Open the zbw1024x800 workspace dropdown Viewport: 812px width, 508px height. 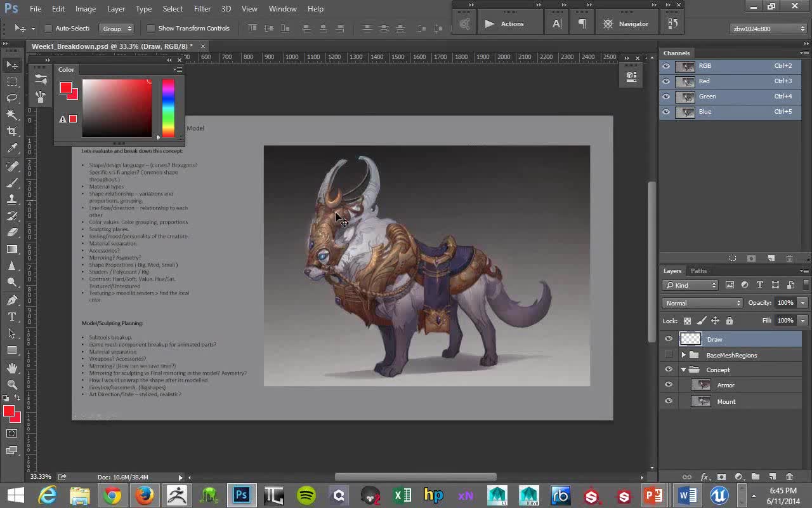coord(769,29)
